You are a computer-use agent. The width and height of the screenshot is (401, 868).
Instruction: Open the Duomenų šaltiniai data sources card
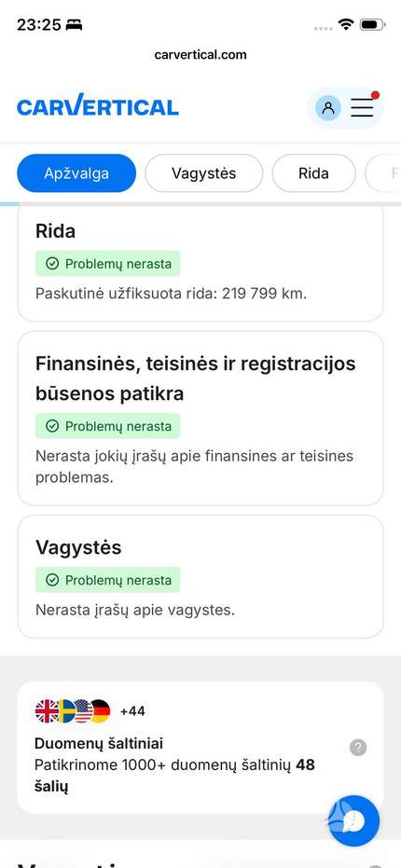pos(200,748)
